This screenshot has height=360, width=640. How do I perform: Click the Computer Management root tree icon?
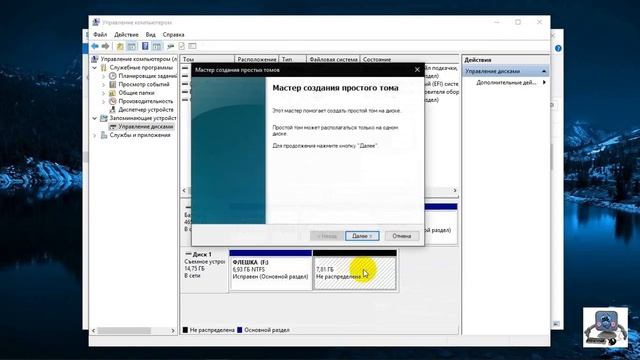click(x=95, y=59)
